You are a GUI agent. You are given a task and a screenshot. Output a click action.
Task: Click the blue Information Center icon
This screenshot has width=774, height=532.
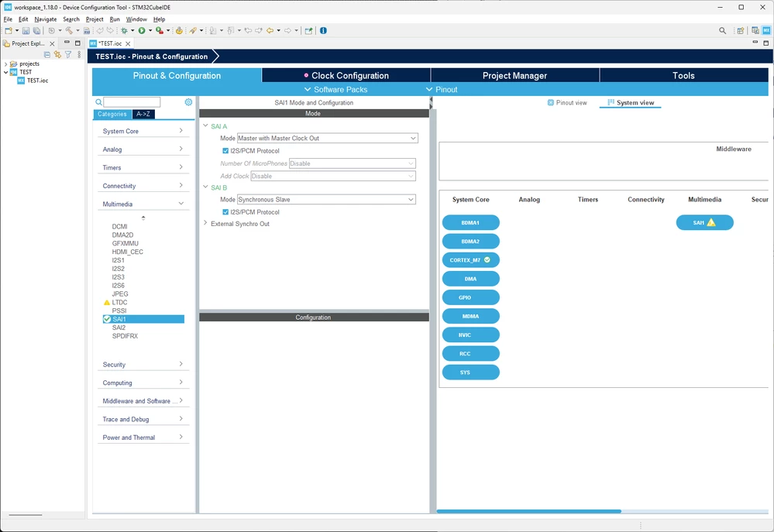(x=323, y=31)
